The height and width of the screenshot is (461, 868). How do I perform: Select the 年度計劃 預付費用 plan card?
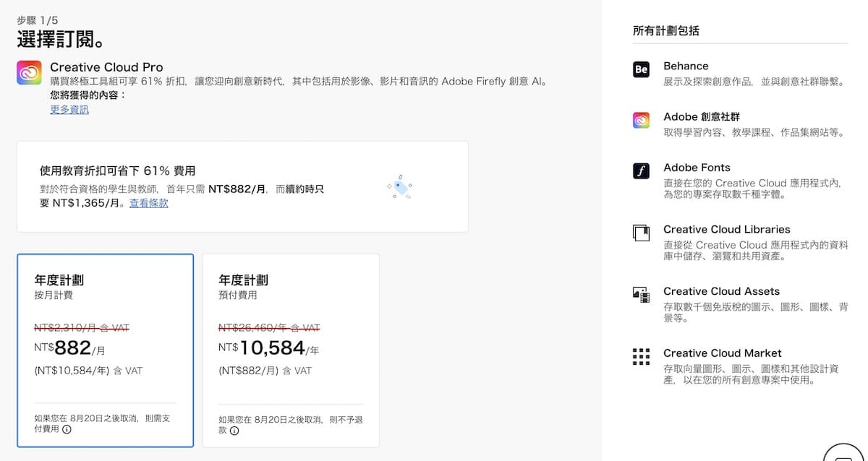[291, 350]
